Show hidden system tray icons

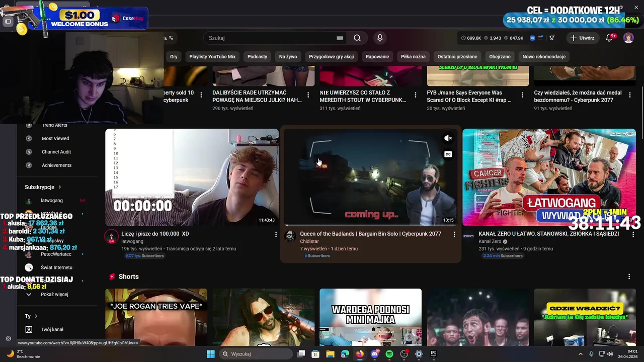click(581, 354)
